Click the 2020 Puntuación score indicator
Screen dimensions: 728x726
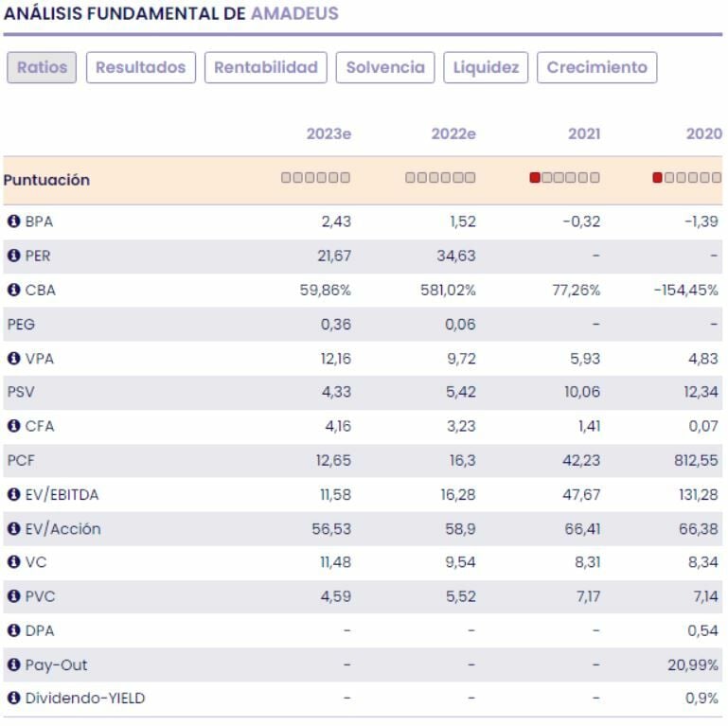coord(687,178)
